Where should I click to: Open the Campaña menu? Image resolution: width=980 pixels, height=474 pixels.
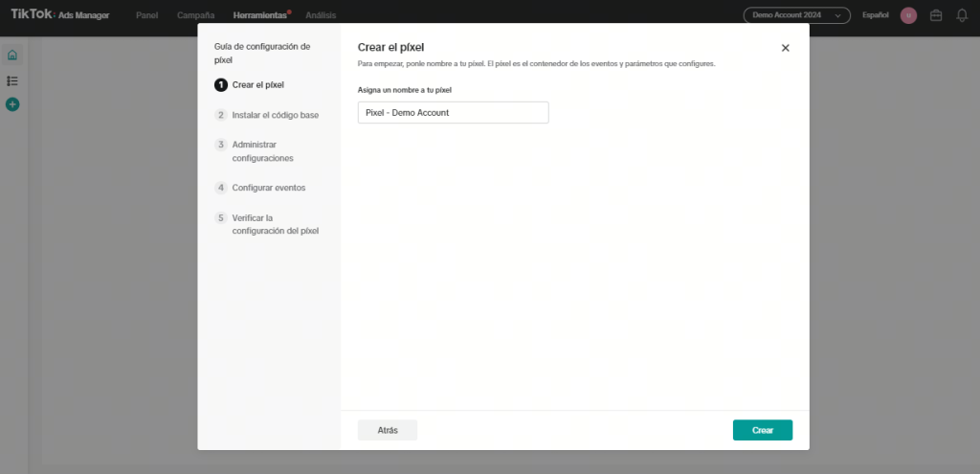(195, 15)
